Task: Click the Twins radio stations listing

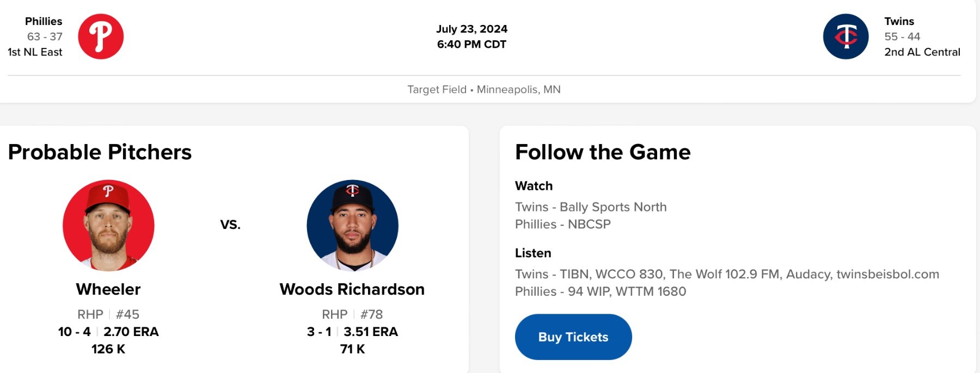Action: 727,274
